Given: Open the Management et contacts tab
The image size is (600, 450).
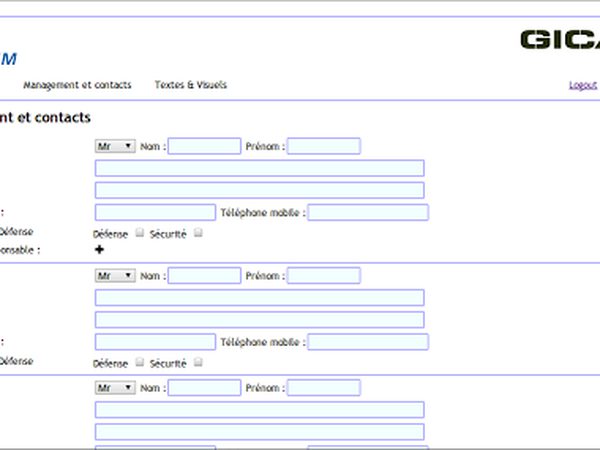Looking at the screenshot, I should coord(77,85).
